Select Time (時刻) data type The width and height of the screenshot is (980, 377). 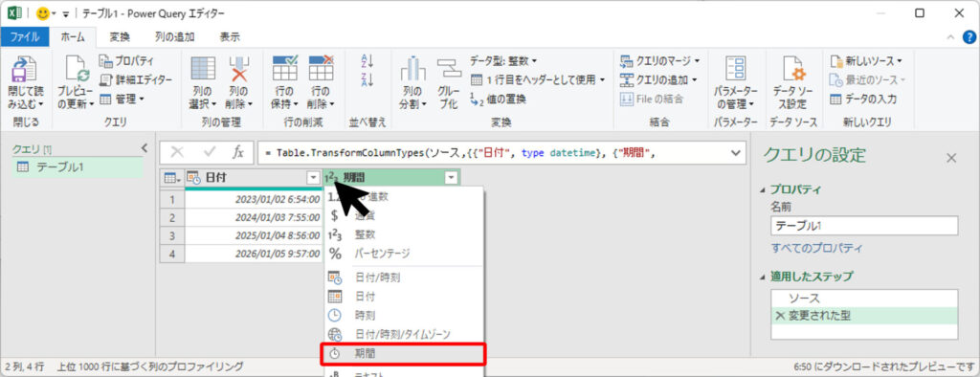[x=404, y=315]
